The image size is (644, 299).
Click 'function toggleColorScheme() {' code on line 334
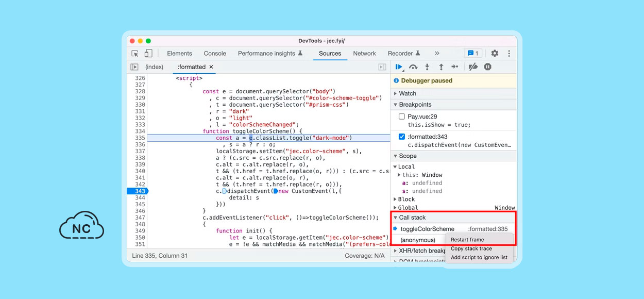(x=252, y=131)
